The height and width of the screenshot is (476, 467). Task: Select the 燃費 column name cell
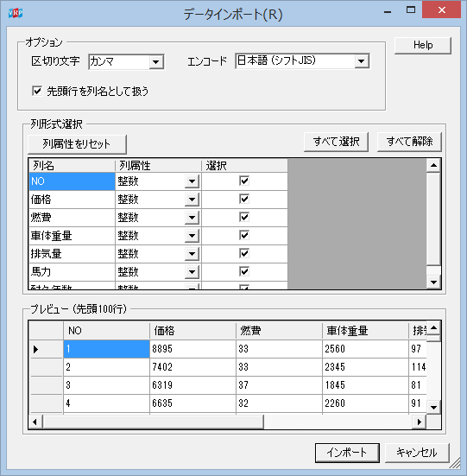(x=73, y=218)
